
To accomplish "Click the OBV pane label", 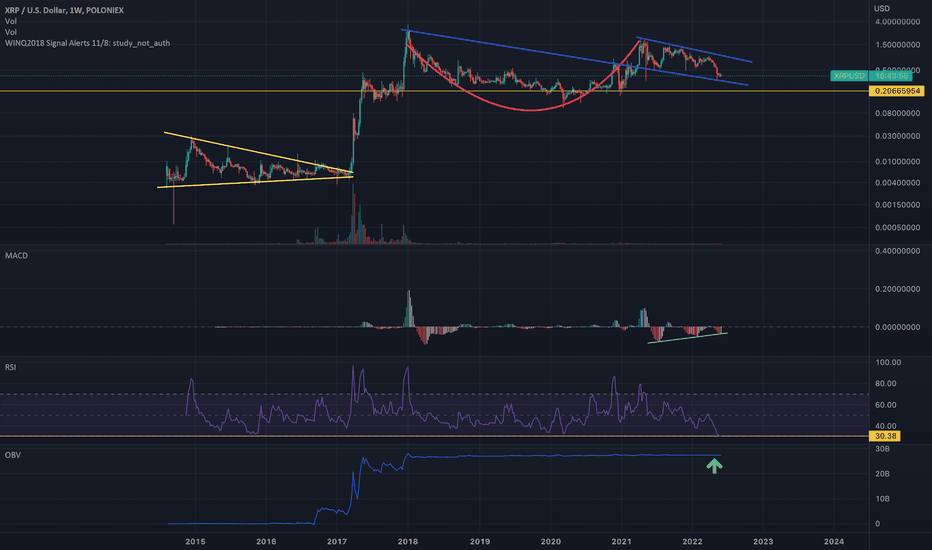I will 12,455.
